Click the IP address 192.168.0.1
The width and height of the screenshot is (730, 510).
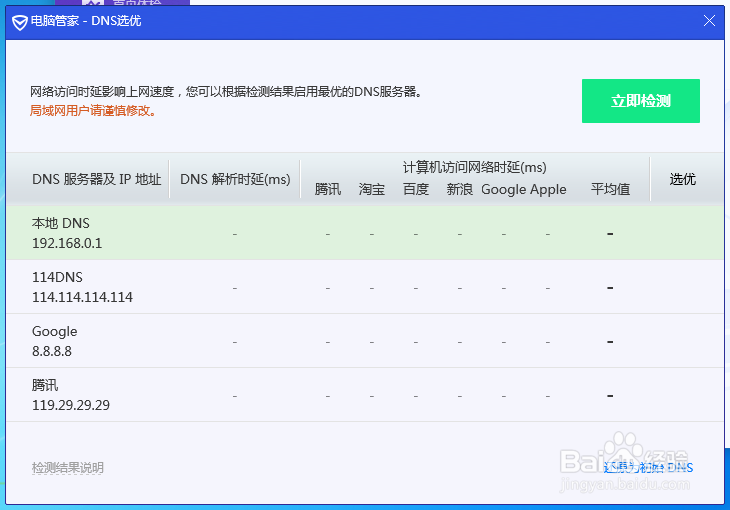[67, 243]
